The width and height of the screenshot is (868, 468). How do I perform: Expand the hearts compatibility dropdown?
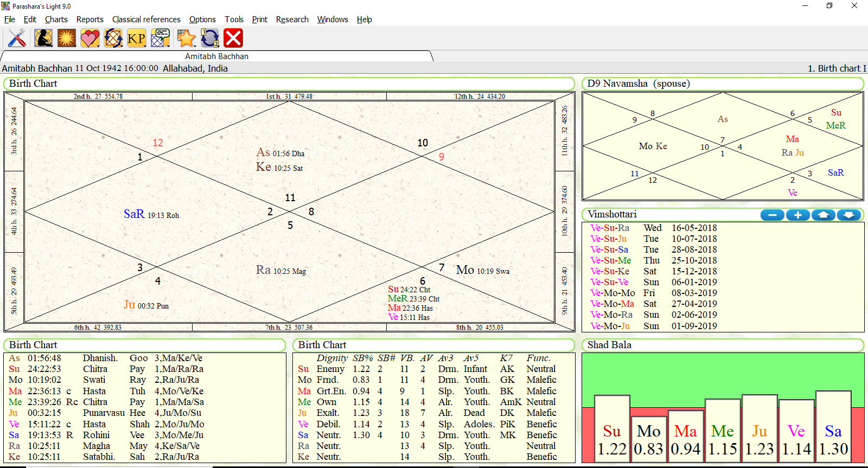(x=98, y=45)
